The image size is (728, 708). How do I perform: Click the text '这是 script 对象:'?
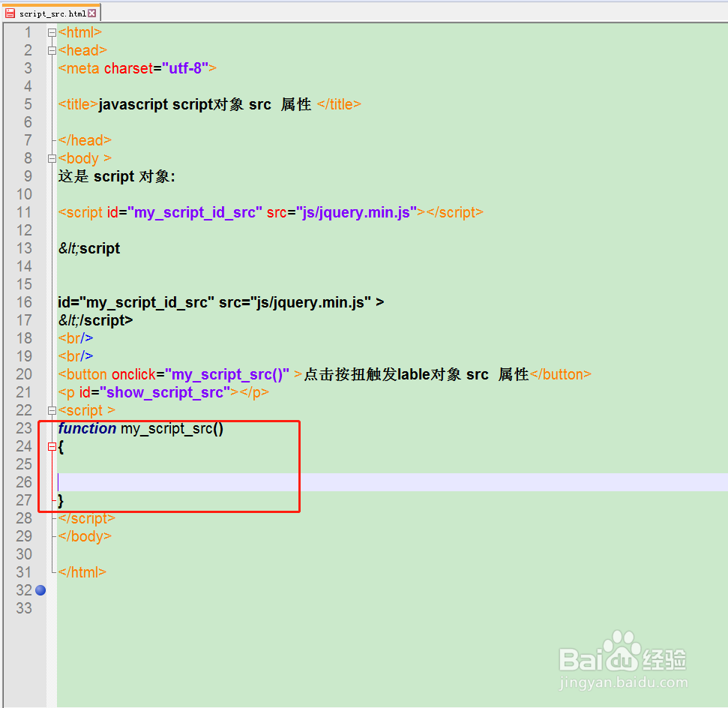tap(116, 176)
